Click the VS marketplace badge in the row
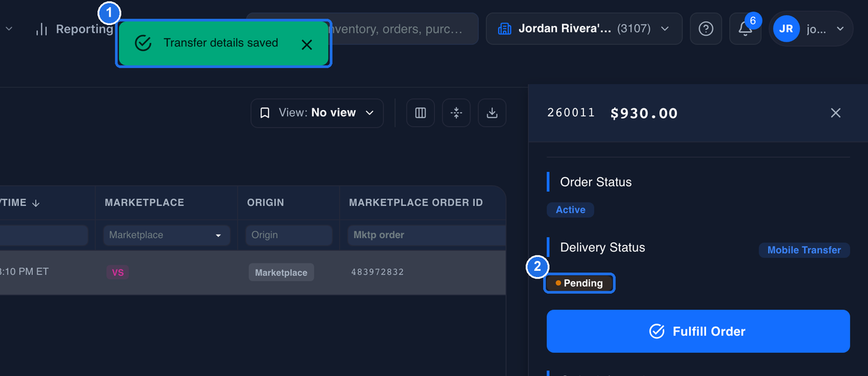The height and width of the screenshot is (376, 868). point(118,272)
